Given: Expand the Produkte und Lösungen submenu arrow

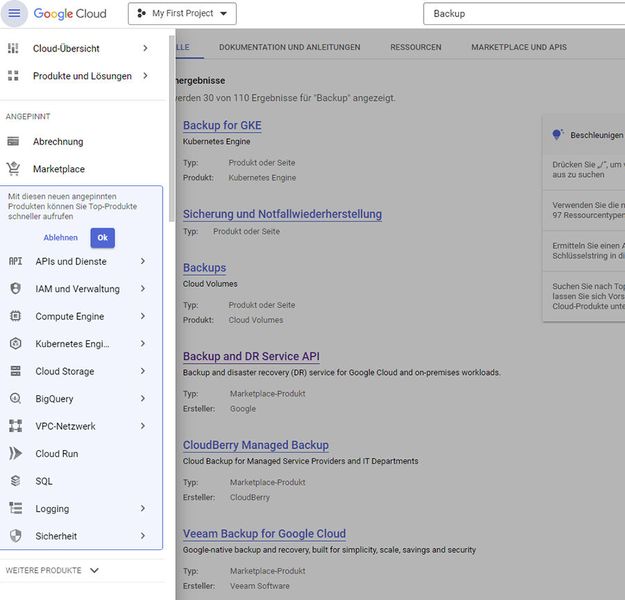Looking at the screenshot, I should 145,76.
